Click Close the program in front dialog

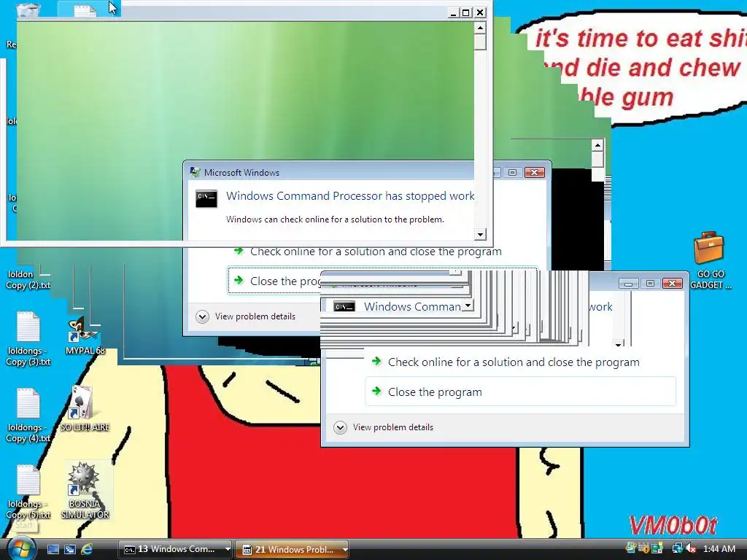tap(520, 392)
